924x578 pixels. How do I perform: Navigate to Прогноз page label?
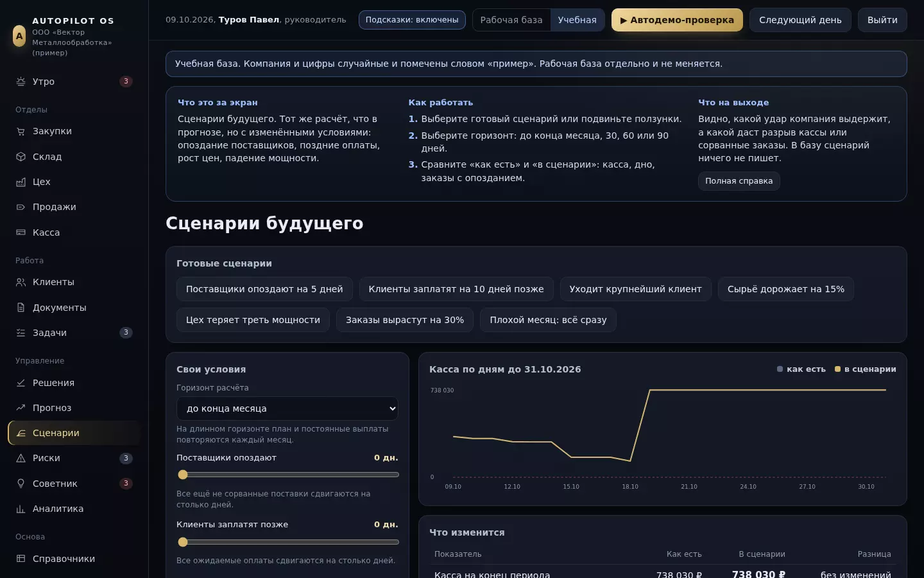[52, 408]
